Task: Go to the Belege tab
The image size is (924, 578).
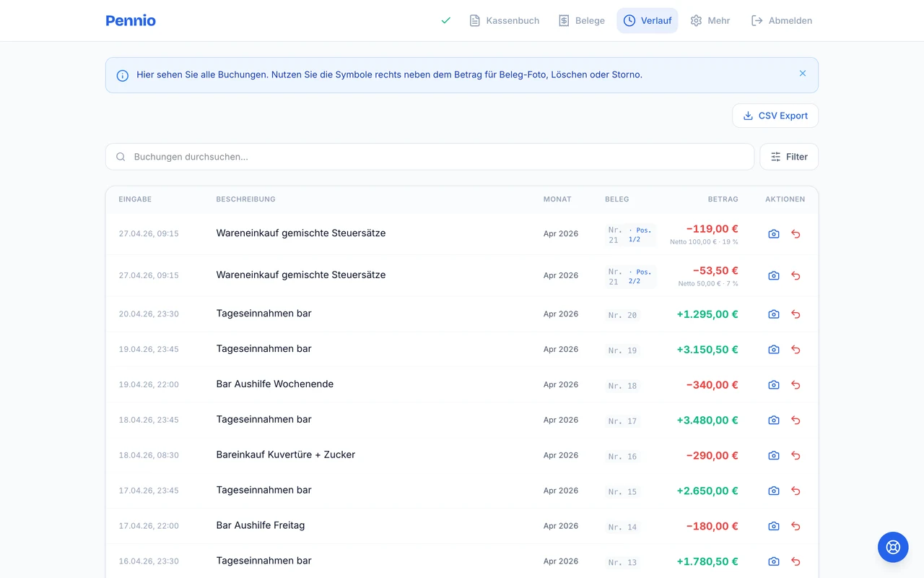Action: [x=581, y=21]
